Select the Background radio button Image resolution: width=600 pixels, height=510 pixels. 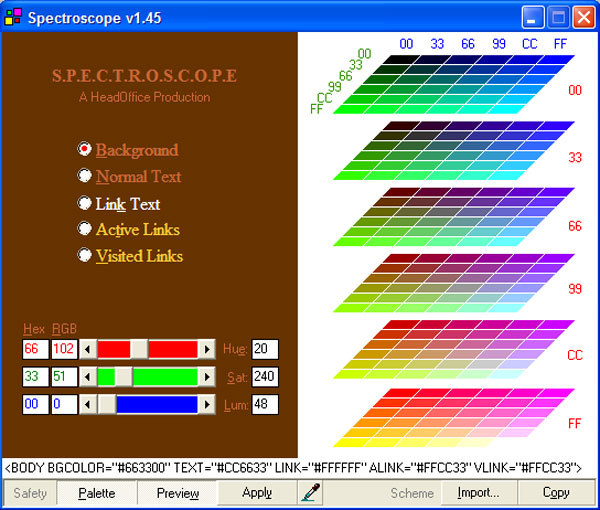click(85, 149)
